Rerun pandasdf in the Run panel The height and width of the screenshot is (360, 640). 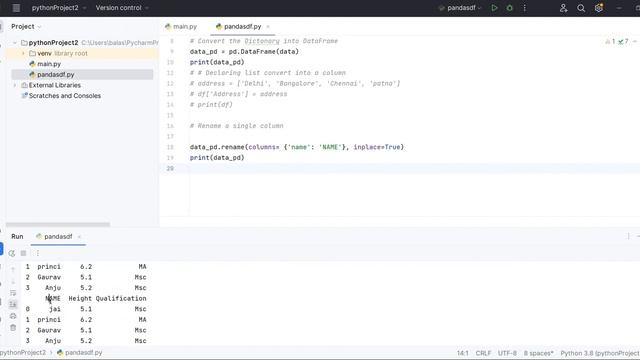pyautogui.click(x=11, y=253)
